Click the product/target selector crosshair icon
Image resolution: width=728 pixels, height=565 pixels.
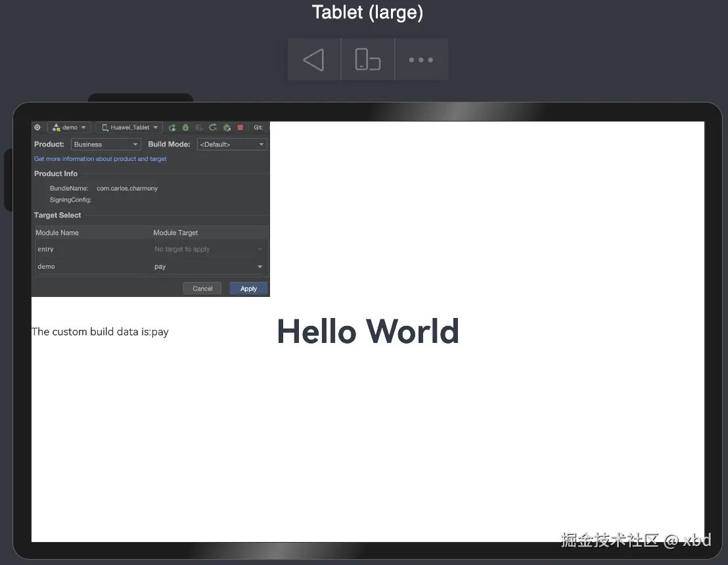tap(37, 127)
